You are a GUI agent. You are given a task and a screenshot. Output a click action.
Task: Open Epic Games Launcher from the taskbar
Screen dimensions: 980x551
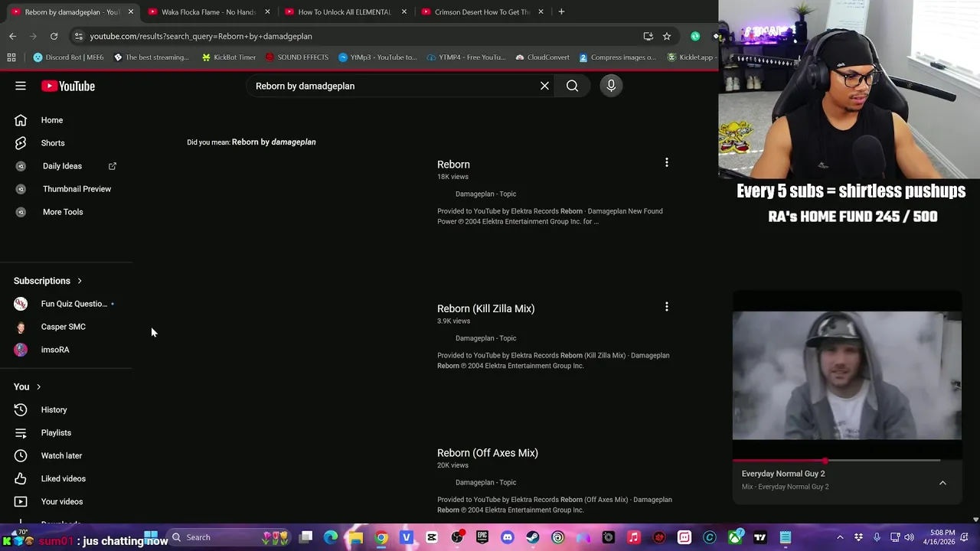click(x=482, y=537)
